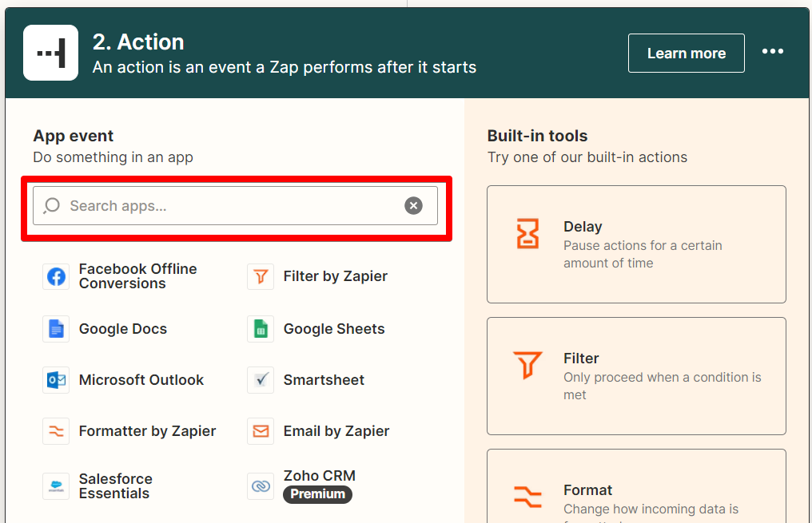Choose Filter by Zapier app label

(335, 276)
